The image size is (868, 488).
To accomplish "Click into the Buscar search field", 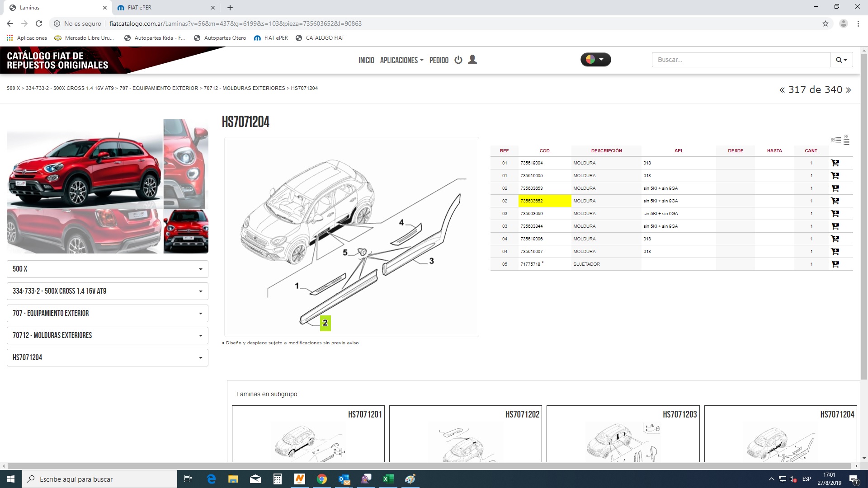I will (741, 60).
